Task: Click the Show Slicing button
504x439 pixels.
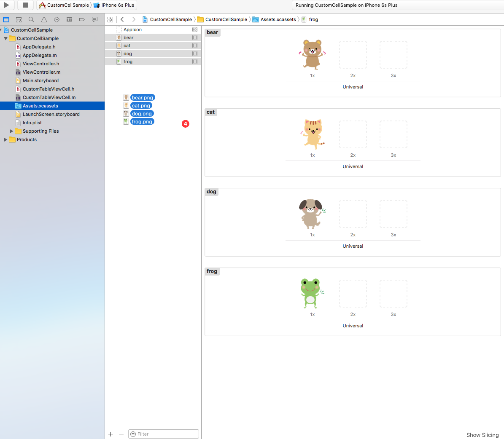Action: point(482,435)
